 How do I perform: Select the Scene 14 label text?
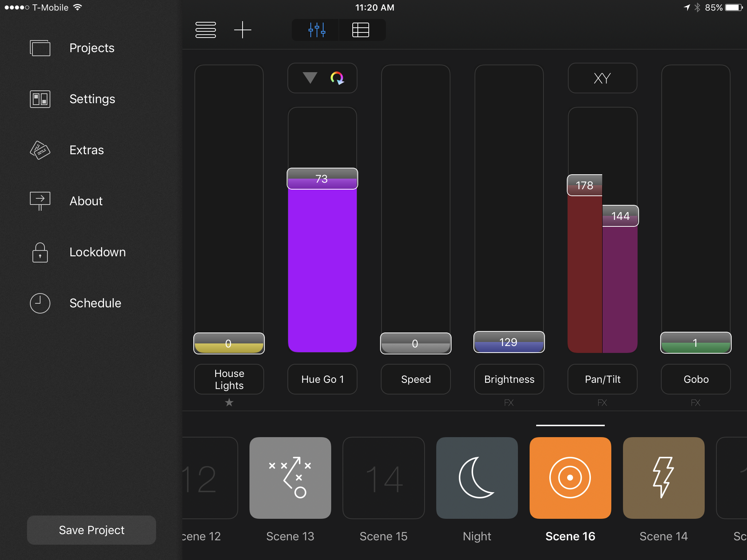(x=664, y=536)
